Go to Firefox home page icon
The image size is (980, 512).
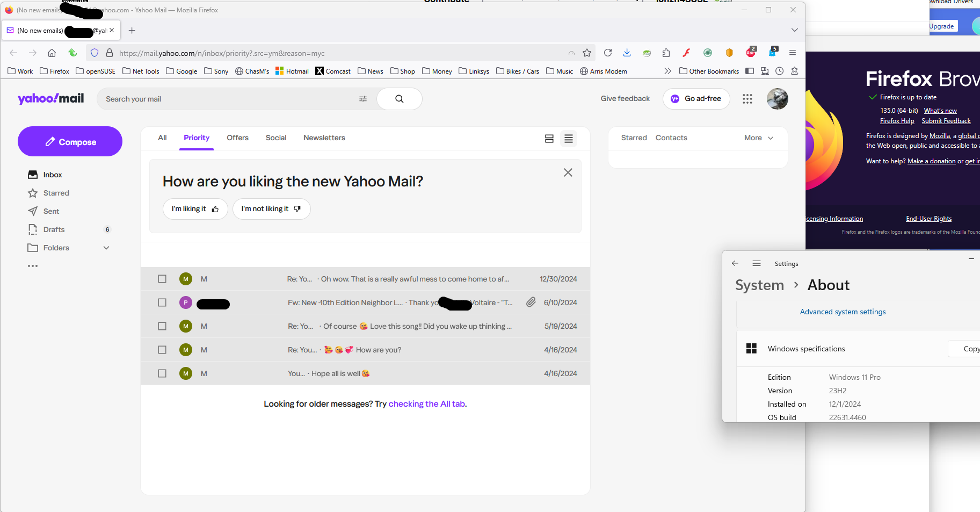(x=52, y=53)
